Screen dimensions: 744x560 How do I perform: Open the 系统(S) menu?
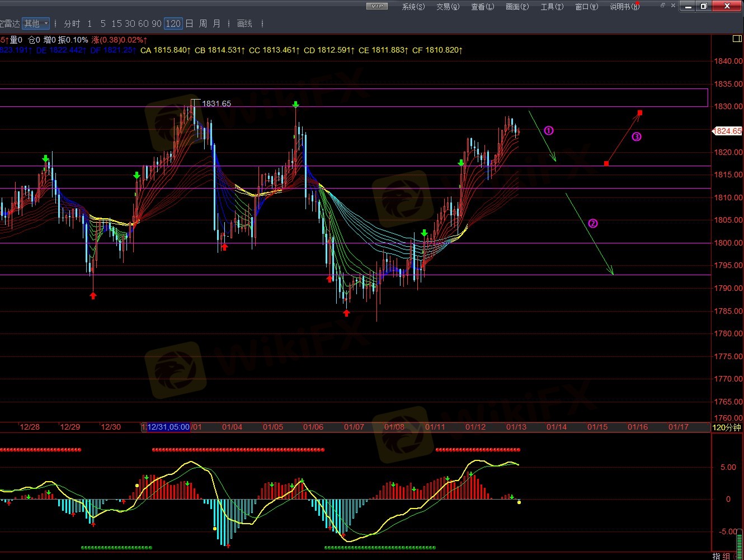413,7
